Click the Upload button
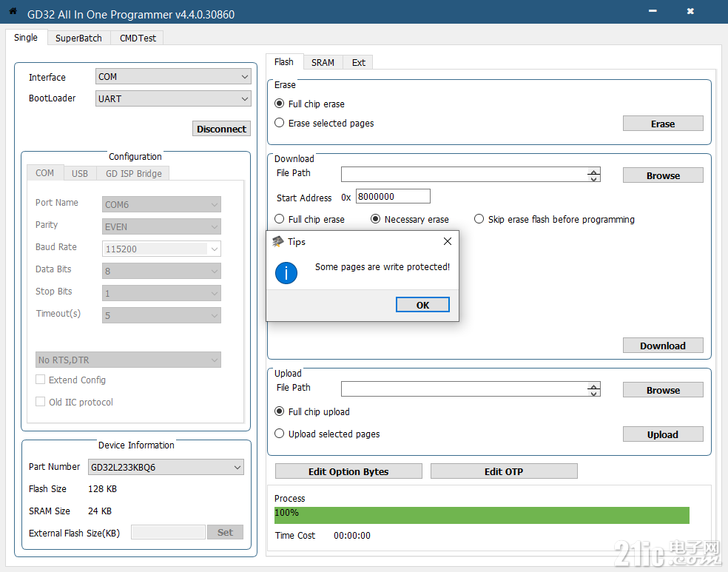This screenshot has height=572, width=728. [x=663, y=434]
